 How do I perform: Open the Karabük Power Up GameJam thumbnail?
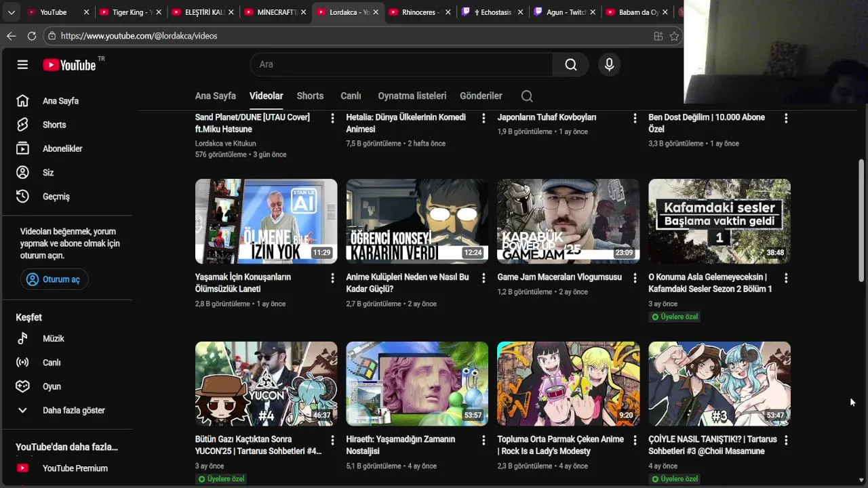568,221
